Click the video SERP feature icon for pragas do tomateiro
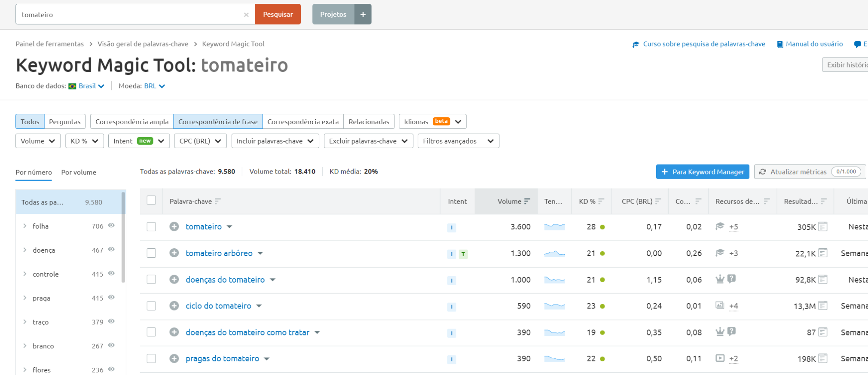This screenshot has height=375, width=868. 720,358
